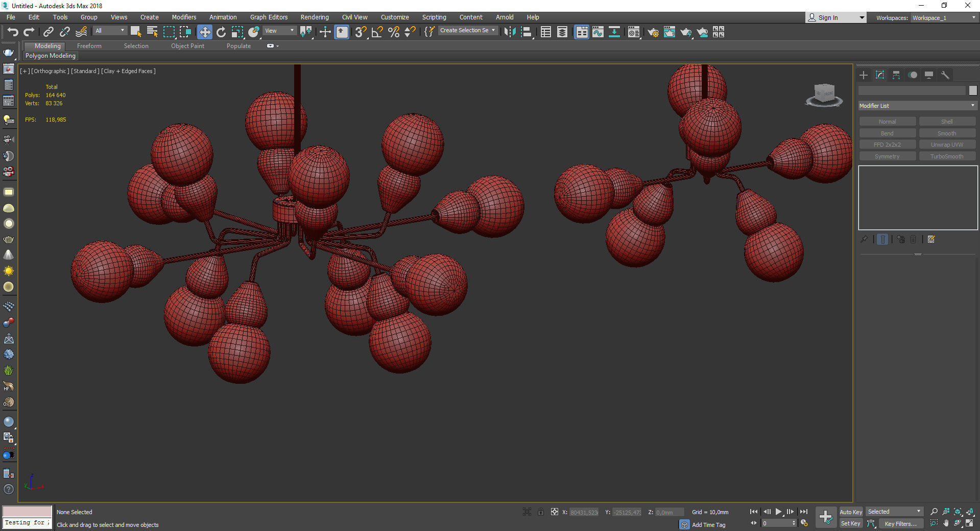Click Render in the Cloud icon
The width and height of the screenshot is (980, 531).
coord(703,32)
